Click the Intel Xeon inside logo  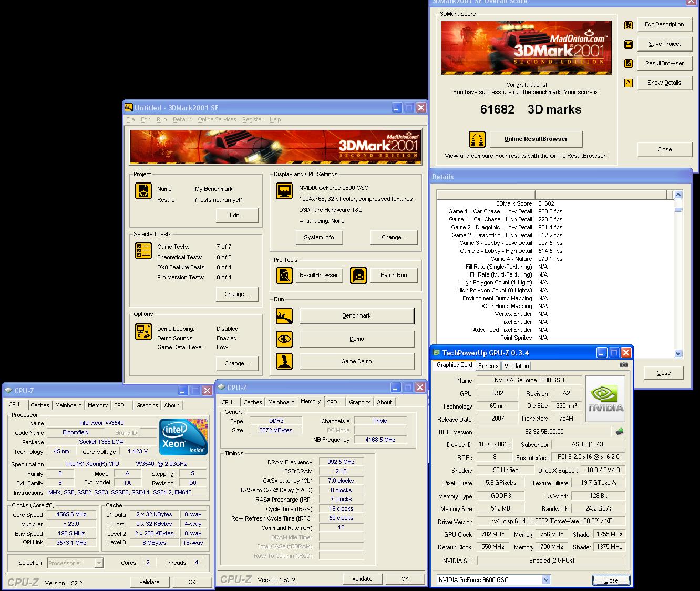click(x=183, y=436)
